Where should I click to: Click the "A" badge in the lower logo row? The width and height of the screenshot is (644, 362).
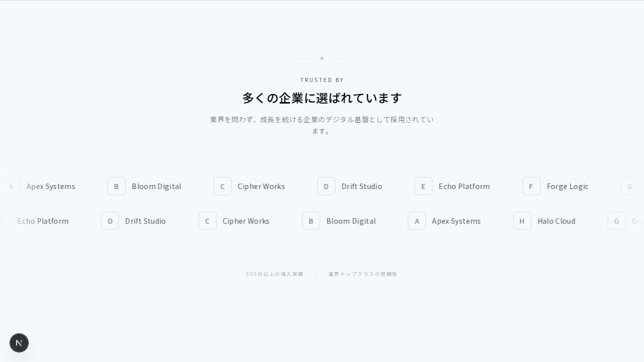coord(417,221)
